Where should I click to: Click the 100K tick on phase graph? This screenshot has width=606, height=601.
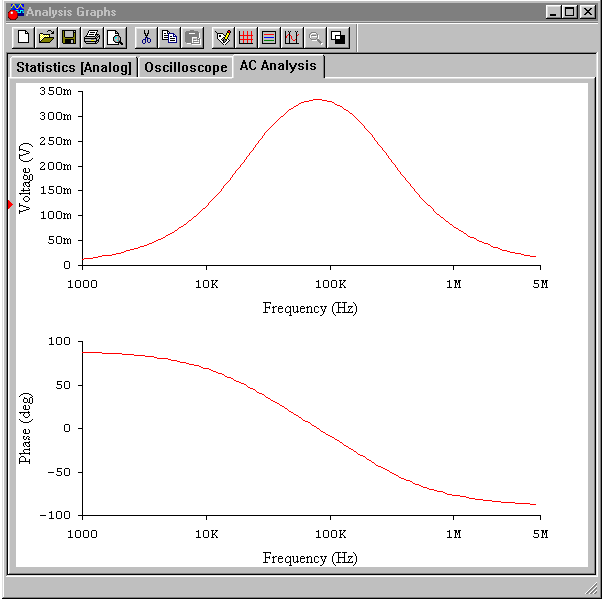coord(330,534)
